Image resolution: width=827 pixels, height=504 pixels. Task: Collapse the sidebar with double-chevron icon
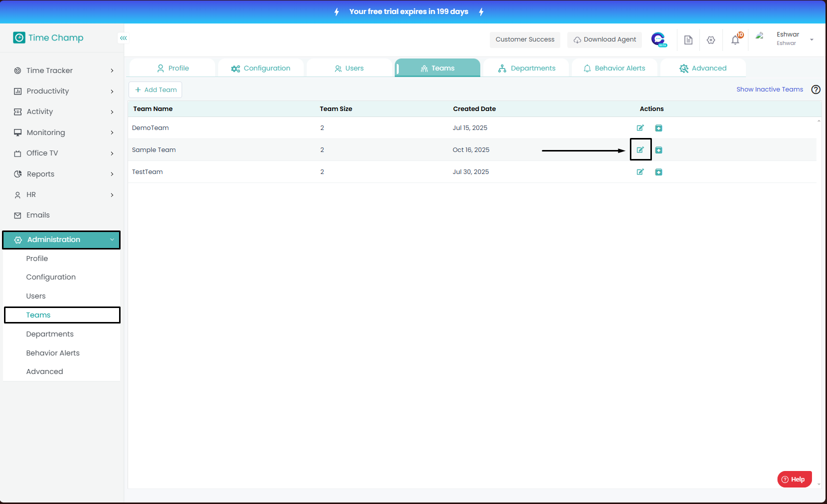(x=123, y=38)
